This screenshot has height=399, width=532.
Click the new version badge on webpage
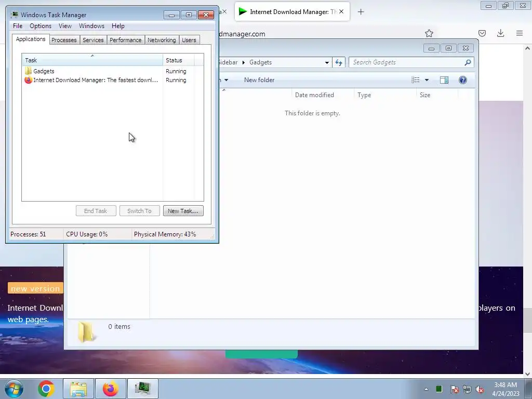pyautogui.click(x=36, y=288)
